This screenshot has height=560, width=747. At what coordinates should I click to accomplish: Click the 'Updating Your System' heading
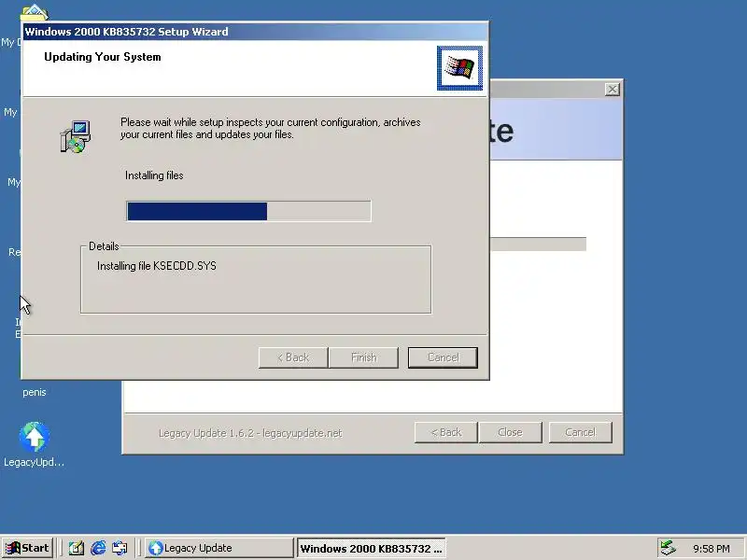103,57
